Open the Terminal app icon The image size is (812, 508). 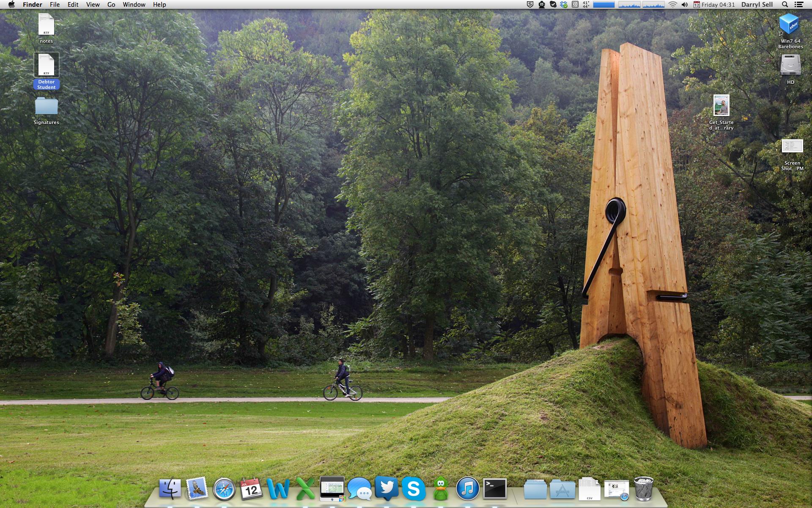tap(495, 489)
